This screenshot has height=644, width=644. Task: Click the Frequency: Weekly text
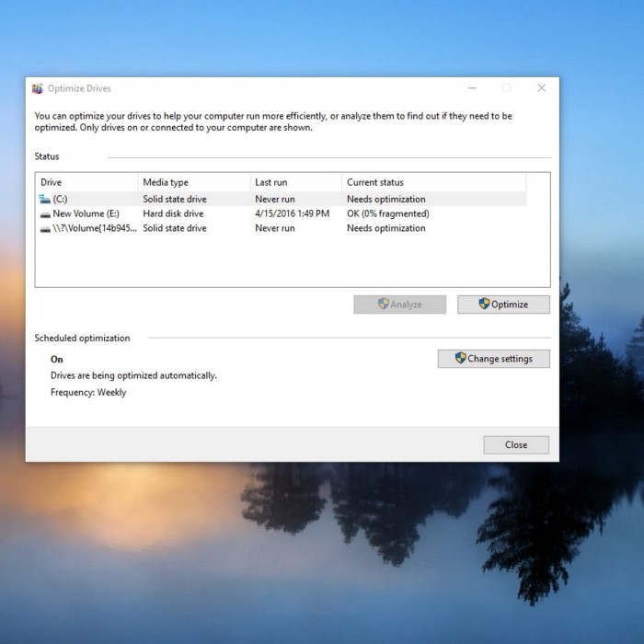(88, 392)
